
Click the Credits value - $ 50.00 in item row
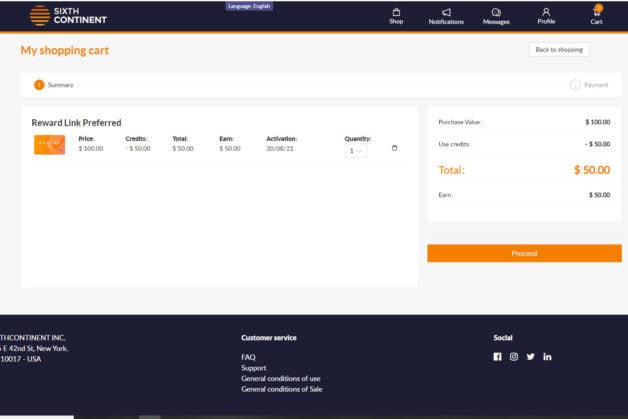coord(138,149)
